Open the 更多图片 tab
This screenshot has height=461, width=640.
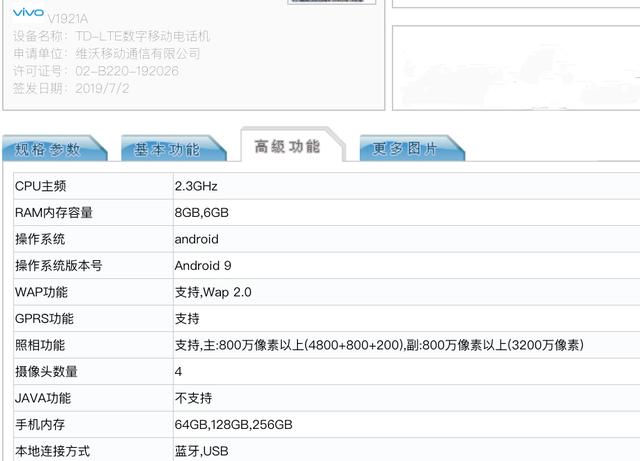point(412,148)
